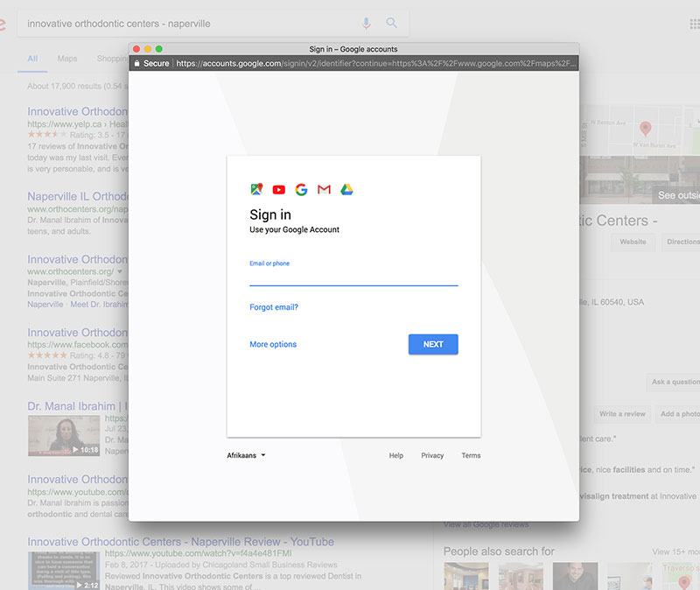Click the man's portrait in People also search for

pos(575,576)
